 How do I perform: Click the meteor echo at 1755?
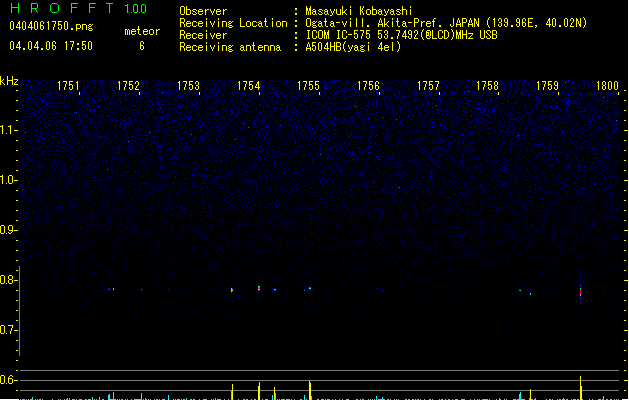coord(310,288)
